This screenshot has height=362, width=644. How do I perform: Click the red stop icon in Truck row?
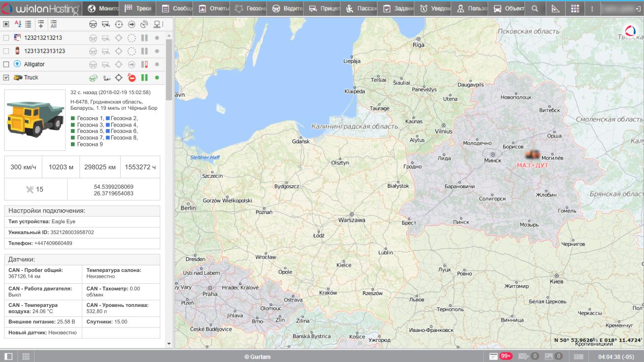[x=132, y=78]
